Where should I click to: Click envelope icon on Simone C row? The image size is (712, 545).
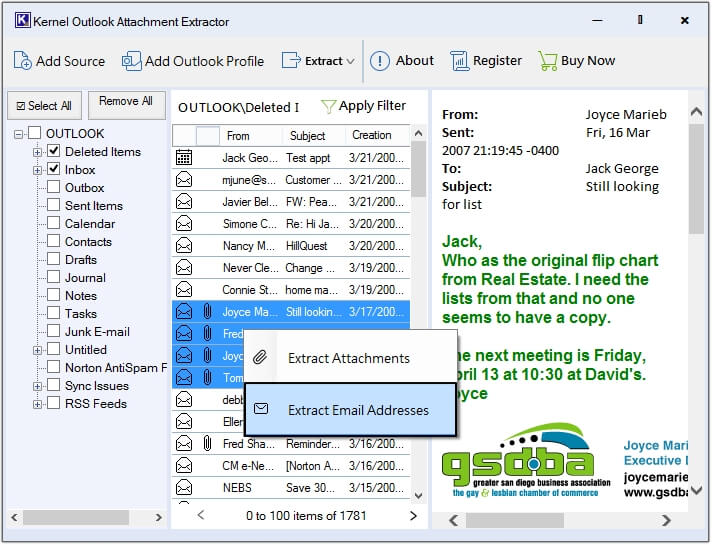point(184,223)
